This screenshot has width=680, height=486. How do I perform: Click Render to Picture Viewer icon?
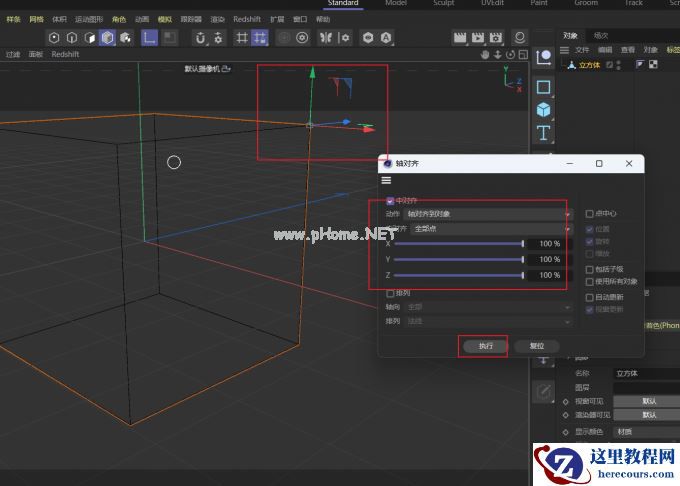478,38
